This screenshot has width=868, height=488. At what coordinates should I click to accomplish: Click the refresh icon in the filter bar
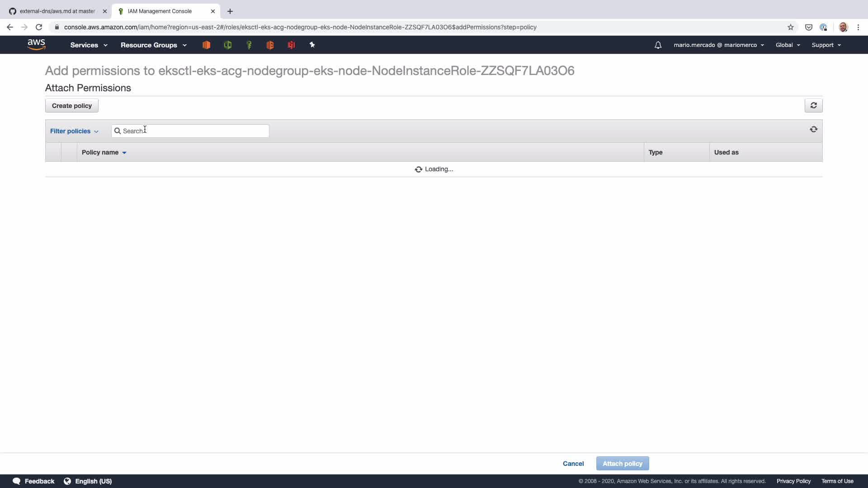(813, 130)
